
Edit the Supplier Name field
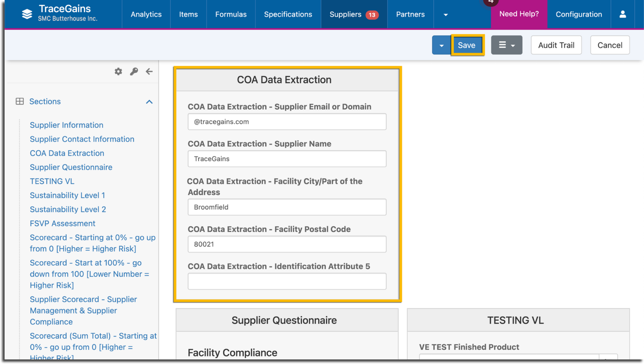(x=287, y=159)
